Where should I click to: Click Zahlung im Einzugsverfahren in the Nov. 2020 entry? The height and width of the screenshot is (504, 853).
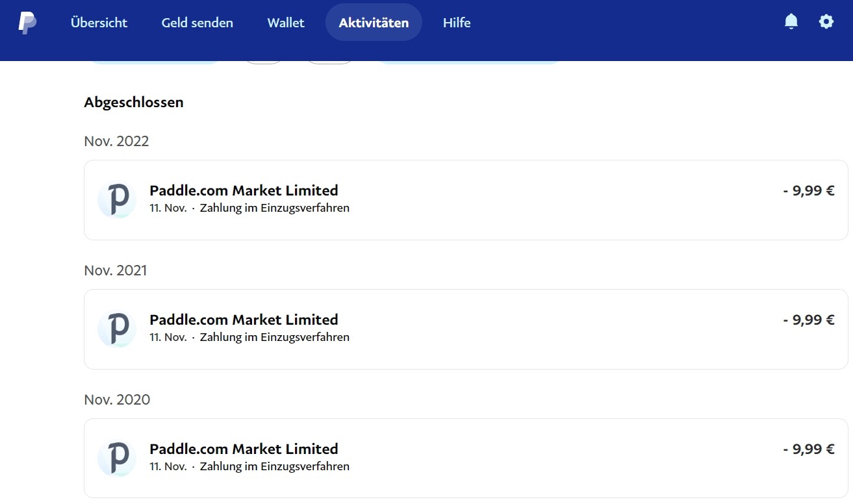[x=275, y=467]
